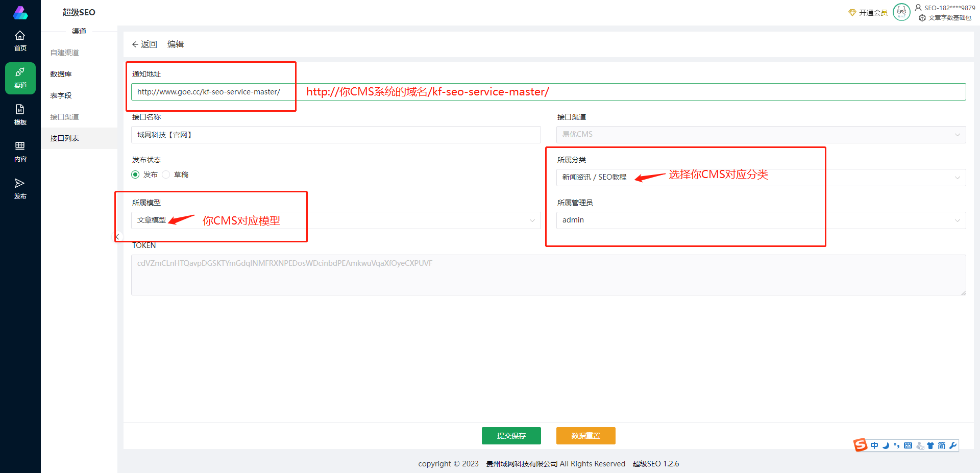Expand the 所属分类 dropdown
980x473 pixels.
(x=957, y=178)
